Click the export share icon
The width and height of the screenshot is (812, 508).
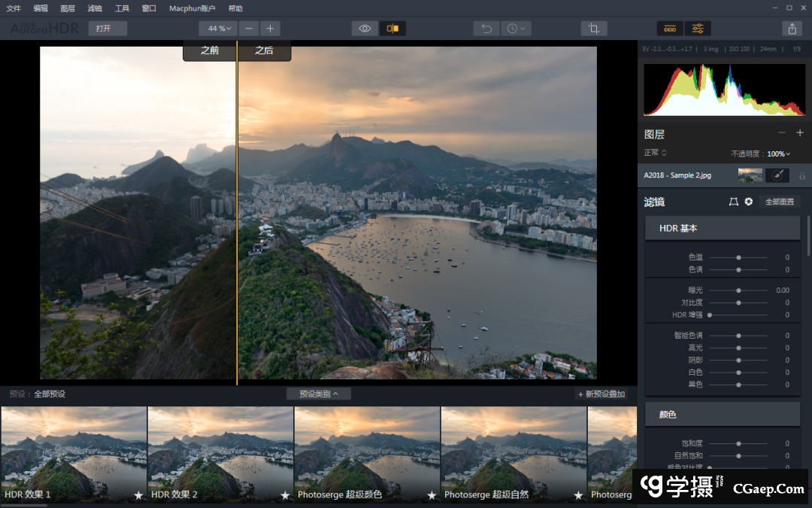pyautogui.click(x=791, y=29)
